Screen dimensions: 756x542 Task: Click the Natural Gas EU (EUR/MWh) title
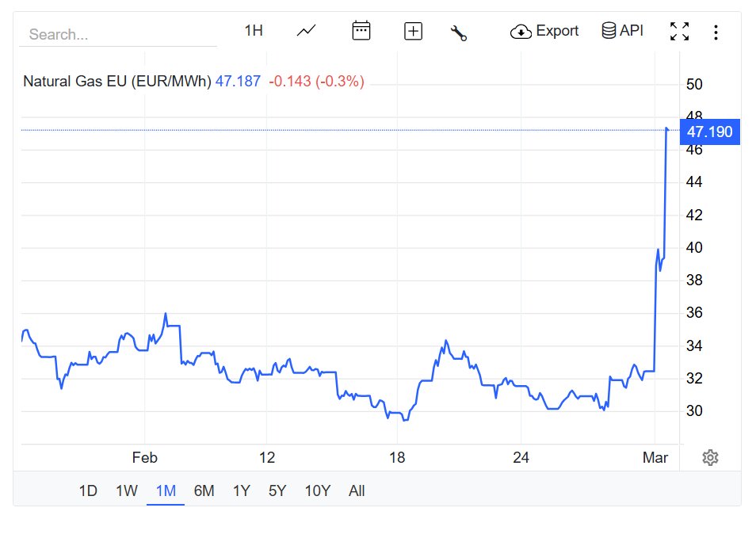[x=117, y=81]
